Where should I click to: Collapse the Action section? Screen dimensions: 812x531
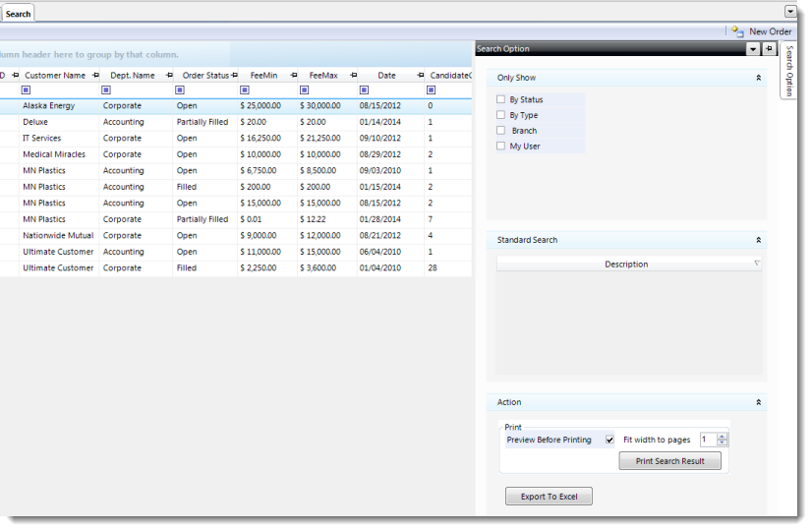point(758,402)
